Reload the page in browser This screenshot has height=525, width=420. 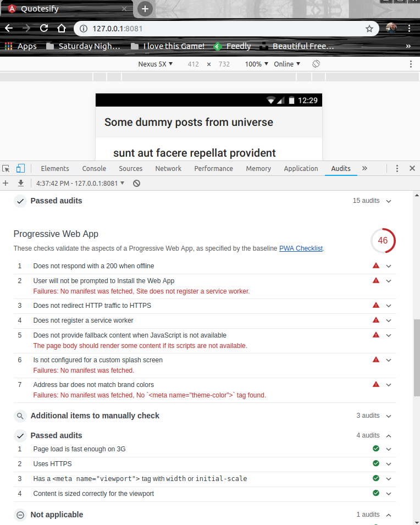pyautogui.click(x=44, y=28)
